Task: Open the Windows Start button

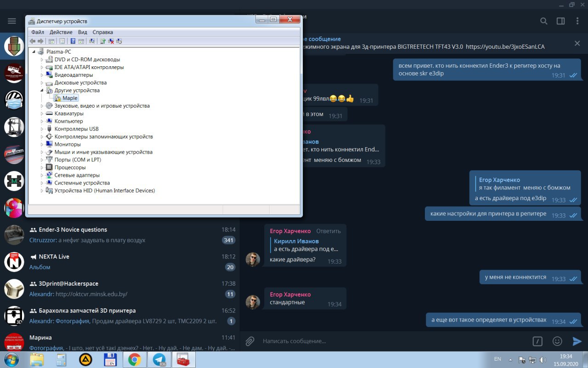Action: (12, 359)
